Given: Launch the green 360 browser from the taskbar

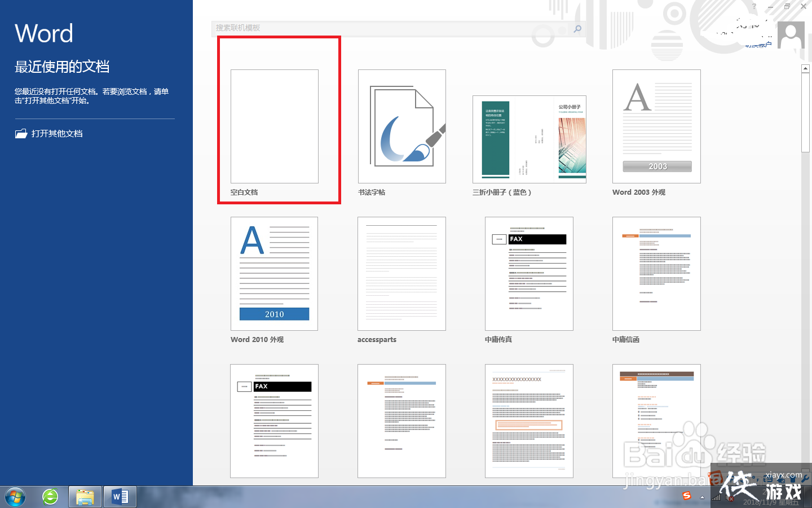Looking at the screenshot, I should pyautogui.click(x=50, y=497).
